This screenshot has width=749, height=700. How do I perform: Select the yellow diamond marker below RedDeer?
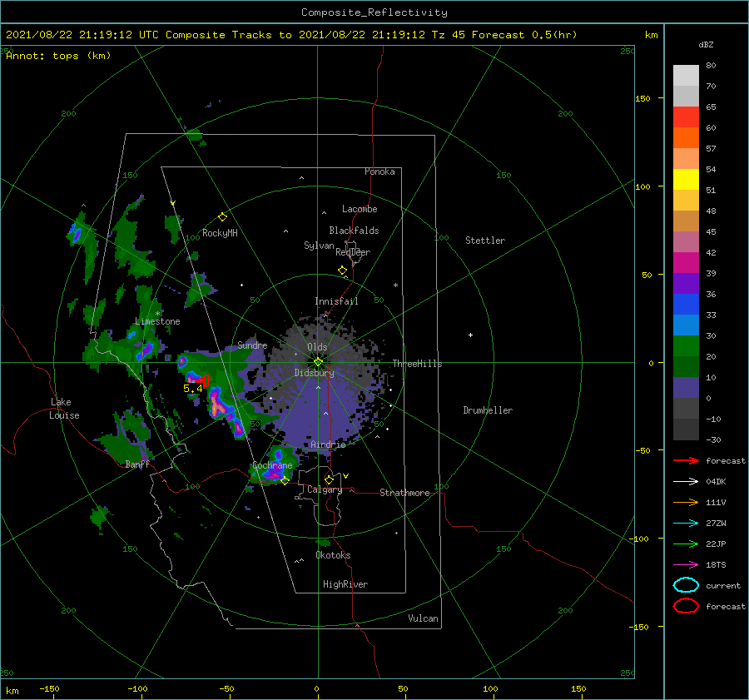pyautogui.click(x=342, y=271)
